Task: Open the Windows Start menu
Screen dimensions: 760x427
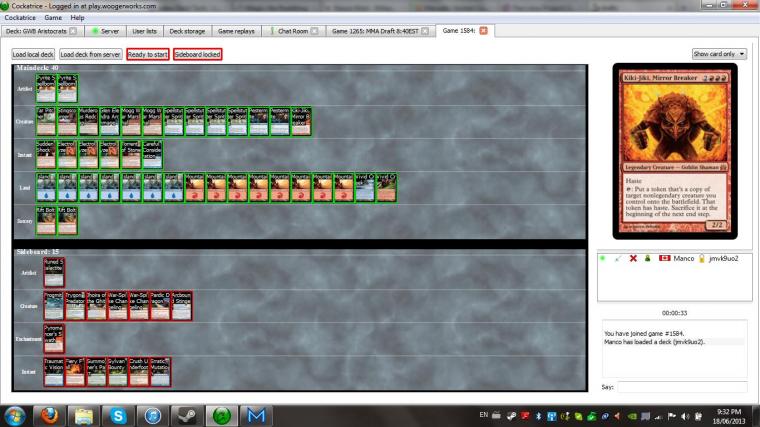Action: (x=15, y=416)
